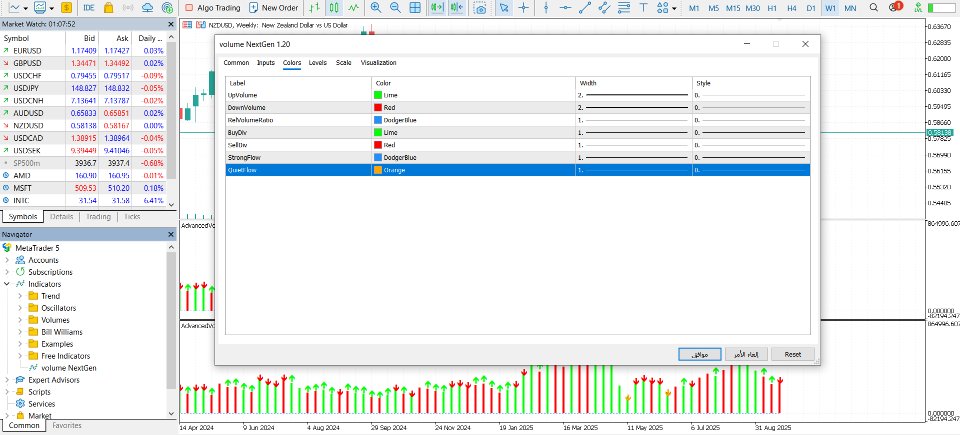Select EURUSD in Market Watch
960x435 pixels.
[83, 50]
